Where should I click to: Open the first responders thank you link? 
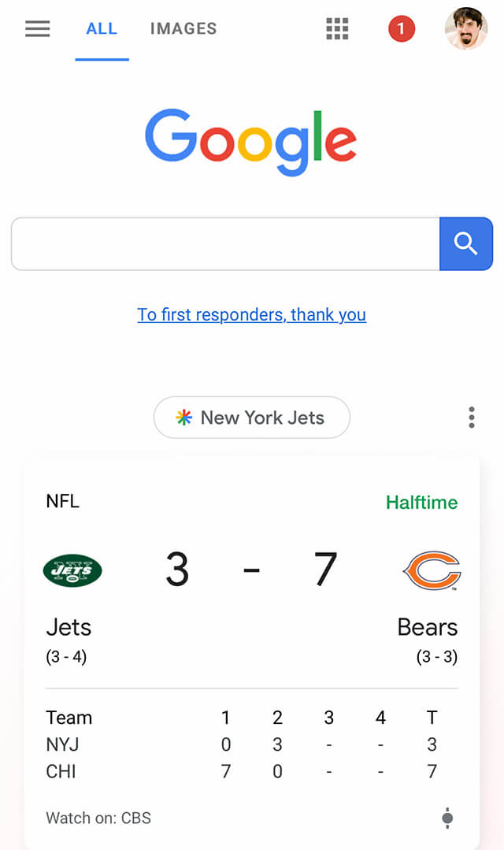tap(252, 314)
